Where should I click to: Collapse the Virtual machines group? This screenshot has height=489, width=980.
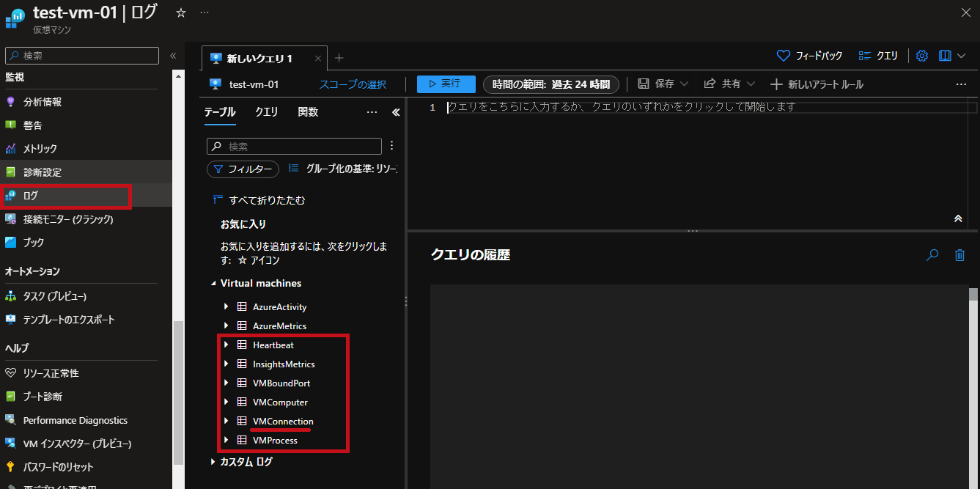pyautogui.click(x=213, y=283)
